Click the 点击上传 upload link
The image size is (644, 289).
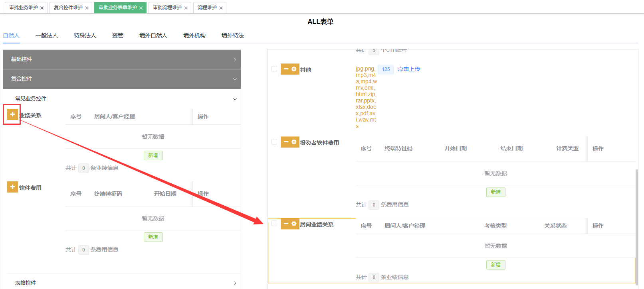(x=409, y=69)
